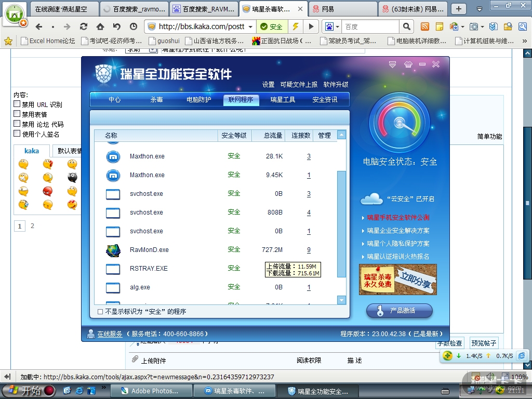Expand the Windows taskbar quick launch chevron

[103, 387]
